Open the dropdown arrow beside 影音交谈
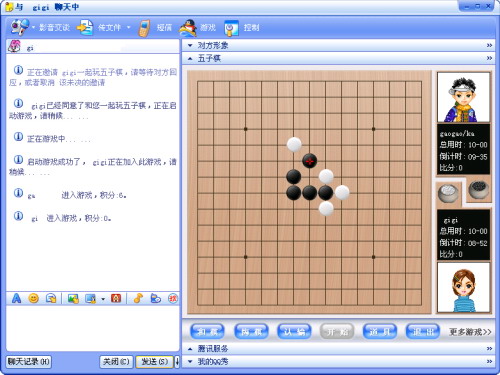 point(33,27)
